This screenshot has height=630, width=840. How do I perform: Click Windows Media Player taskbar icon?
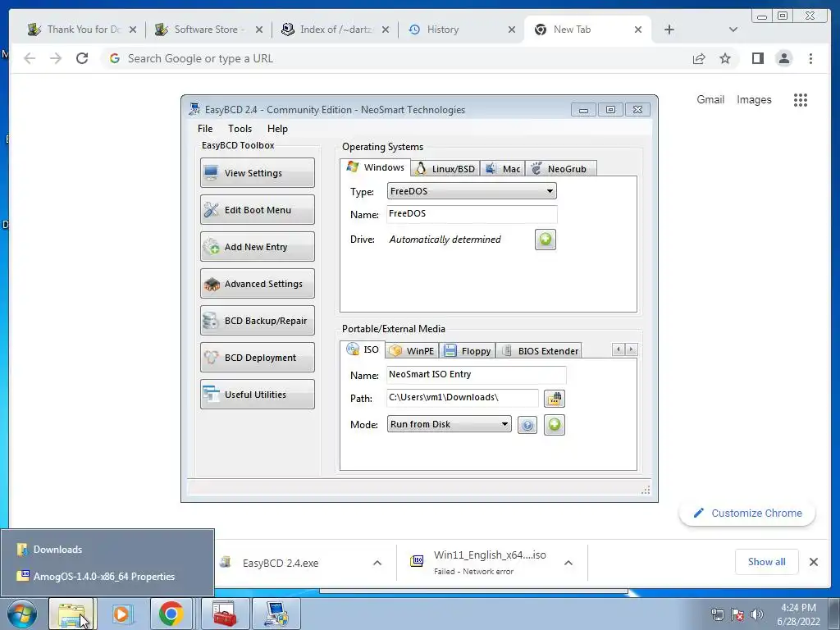tap(121, 614)
